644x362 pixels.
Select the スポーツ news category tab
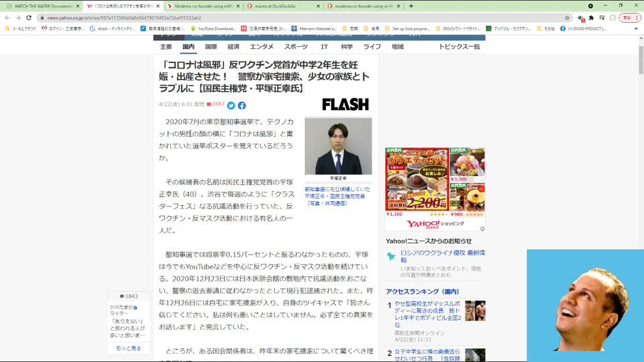[296, 47]
